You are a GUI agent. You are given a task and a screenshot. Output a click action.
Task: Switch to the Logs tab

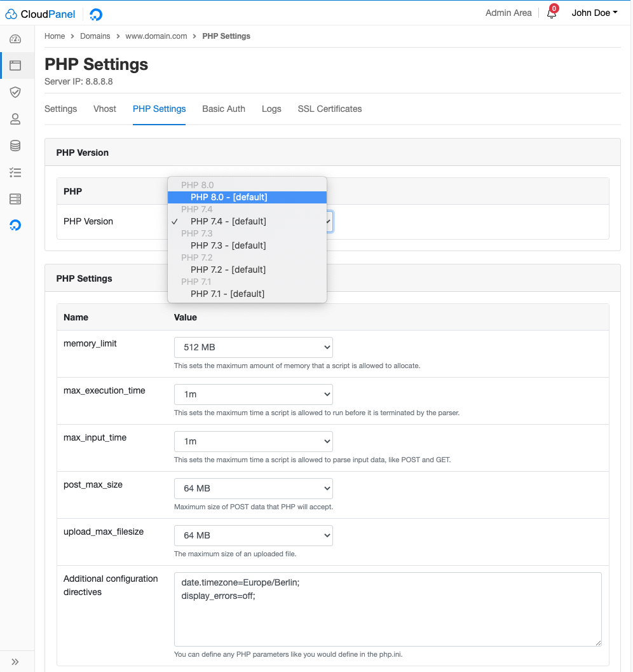pos(271,109)
